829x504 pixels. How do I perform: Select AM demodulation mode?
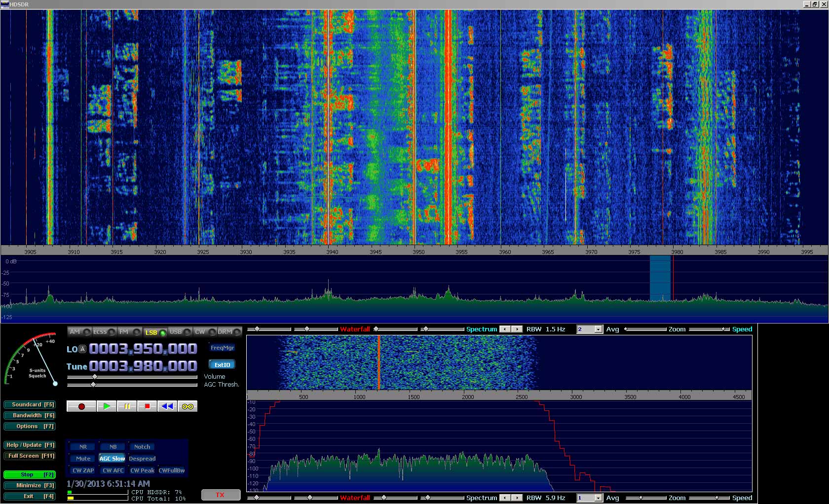[80, 332]
